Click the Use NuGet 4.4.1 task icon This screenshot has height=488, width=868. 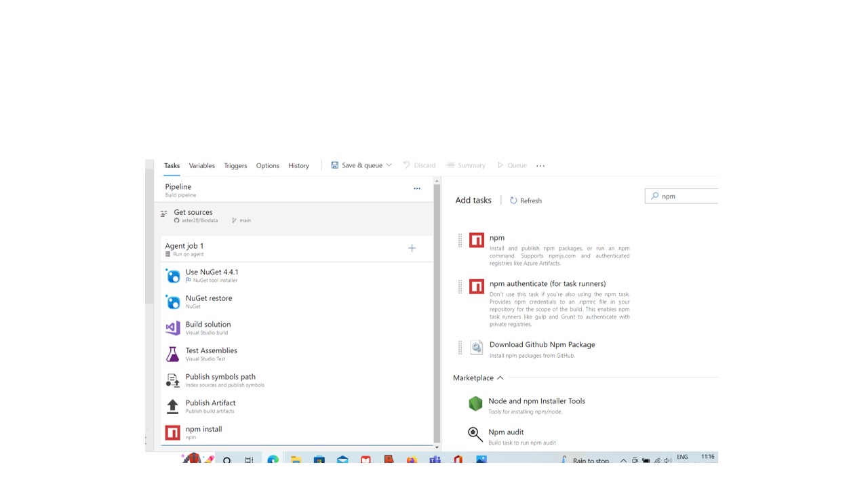(x=173, y=275)
